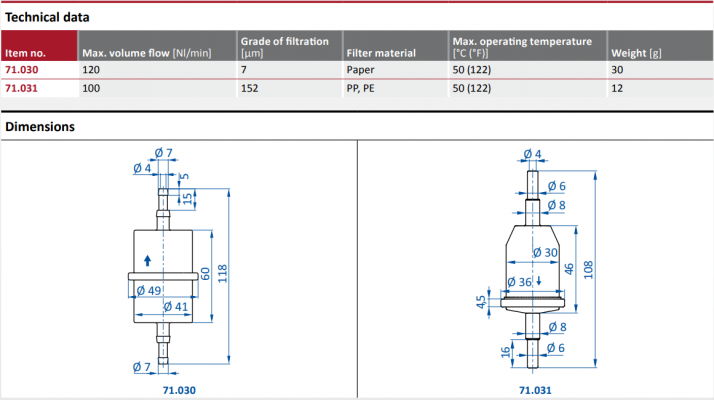Click the blue flow direction arrow on filter 71.030

point(148,259)
